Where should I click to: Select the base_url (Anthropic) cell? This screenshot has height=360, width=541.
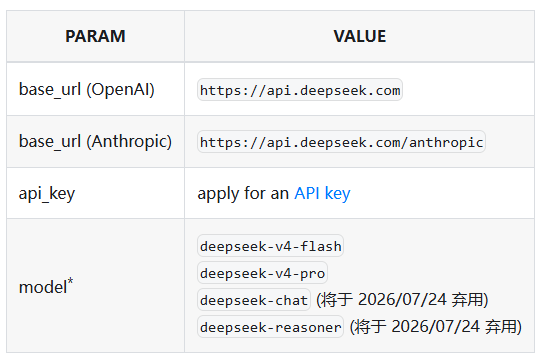[x=95, y=142]
